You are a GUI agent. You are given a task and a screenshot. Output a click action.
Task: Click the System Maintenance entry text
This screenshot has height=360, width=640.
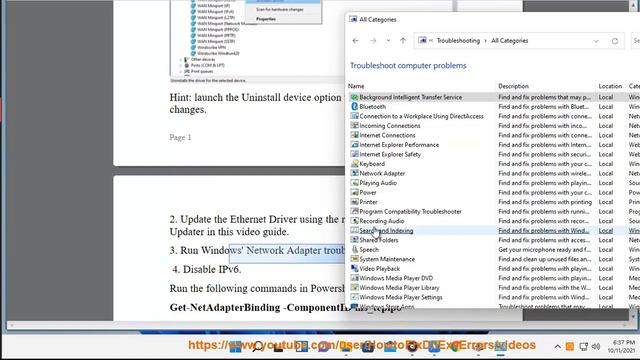coord(387,259)
